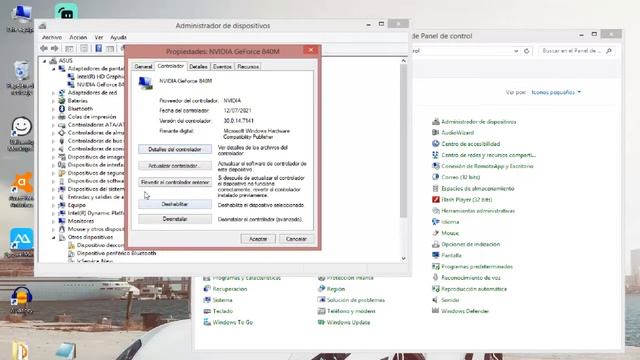Click Cancelar in the properties dialog
The image size is (640, 360).
pos(296,239)
